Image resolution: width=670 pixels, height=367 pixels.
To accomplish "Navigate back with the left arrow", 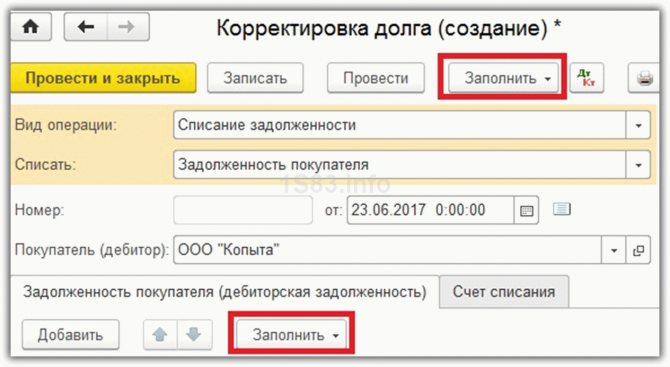I will [86, 27].
